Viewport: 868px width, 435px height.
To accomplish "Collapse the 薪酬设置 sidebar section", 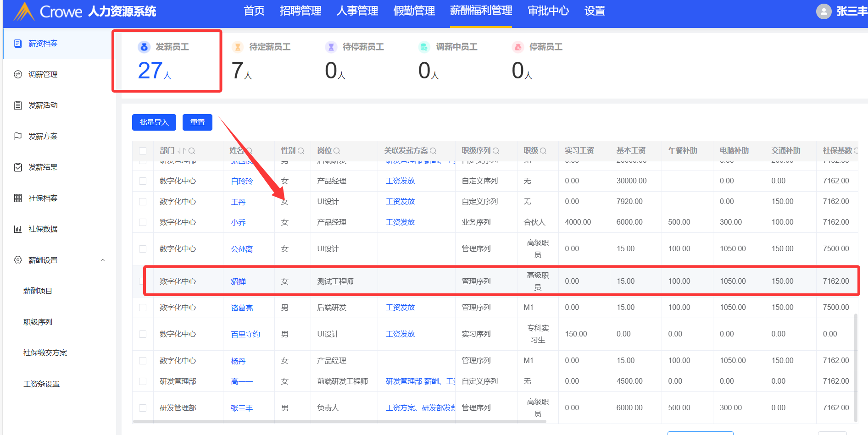I will (x=103, y=260).
